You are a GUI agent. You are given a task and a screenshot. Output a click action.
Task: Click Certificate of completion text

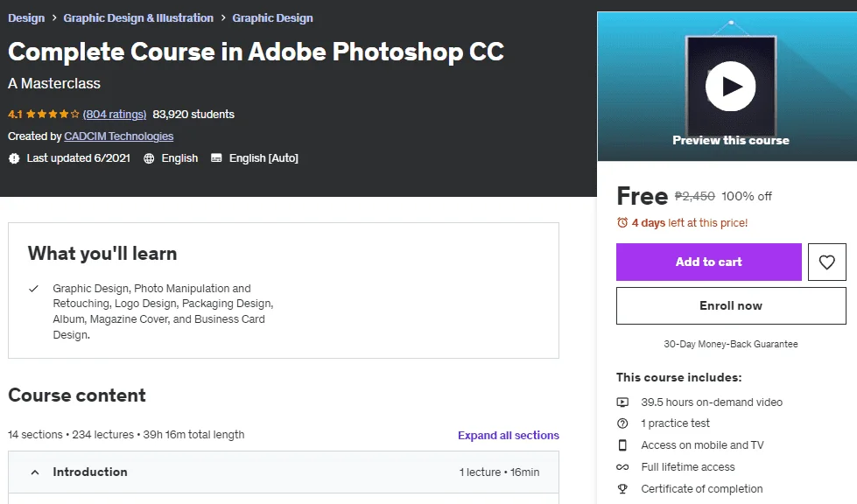[702, 489]
